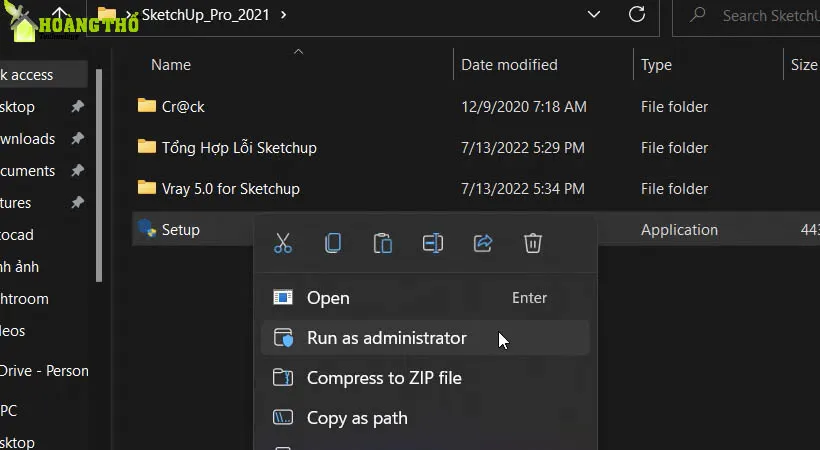Open Documents in sidebar
The image size is (820, 450).
coord(28,171)
